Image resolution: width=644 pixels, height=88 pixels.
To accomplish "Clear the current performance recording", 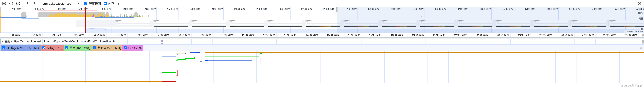I will coord(18,4).
